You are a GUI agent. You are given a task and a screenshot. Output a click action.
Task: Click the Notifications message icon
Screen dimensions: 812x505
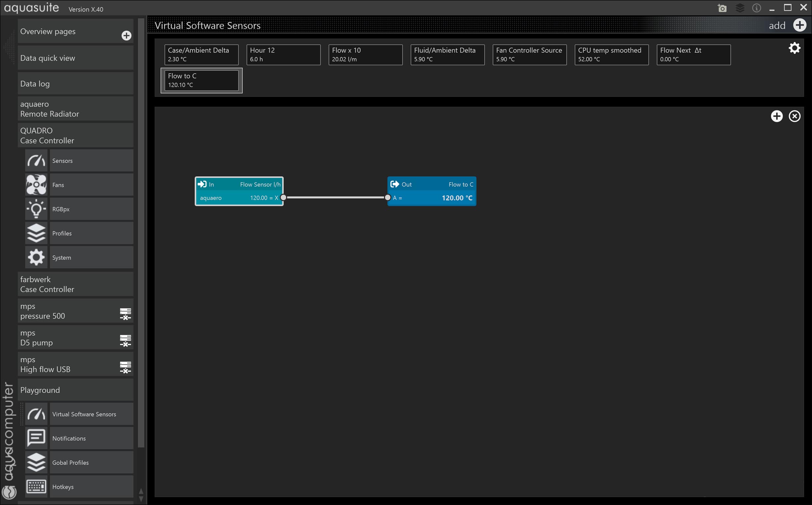coord(36,438)
